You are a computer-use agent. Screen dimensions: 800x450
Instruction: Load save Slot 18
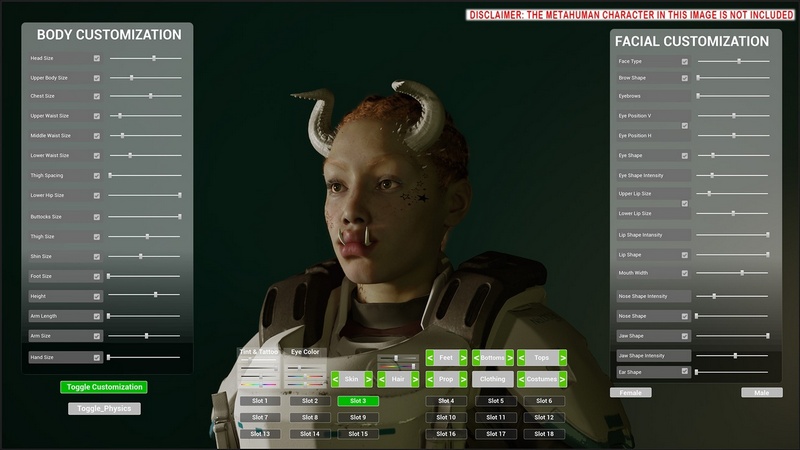pos(543,434)
